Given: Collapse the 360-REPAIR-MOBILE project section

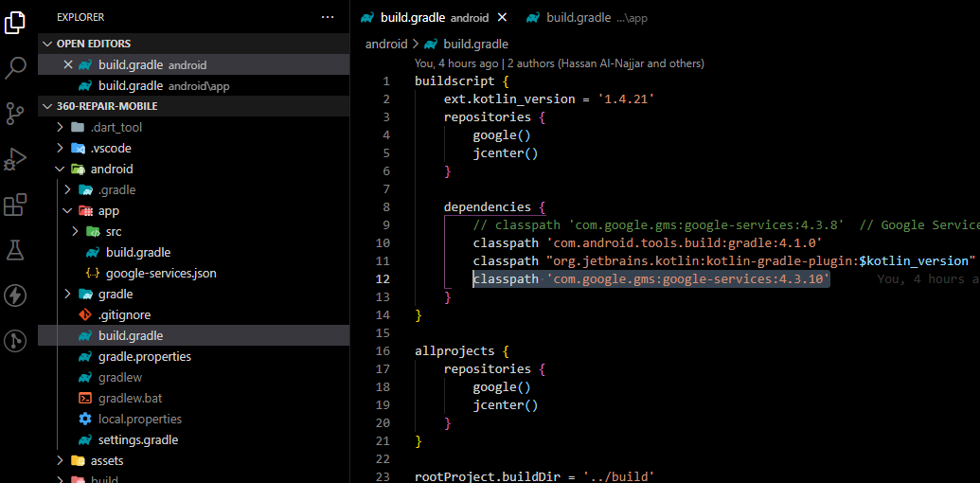Looking at the screenshot, I should (x=48, y=106).
